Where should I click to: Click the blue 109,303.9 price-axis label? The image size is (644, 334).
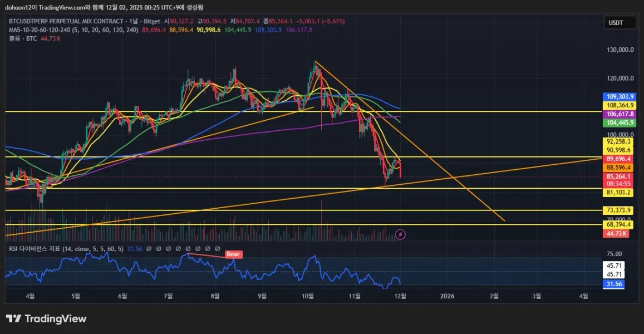click(620, 96)
